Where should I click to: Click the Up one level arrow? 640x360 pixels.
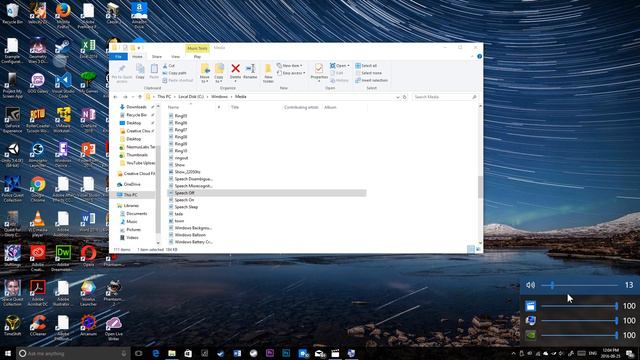click(140, 97)
